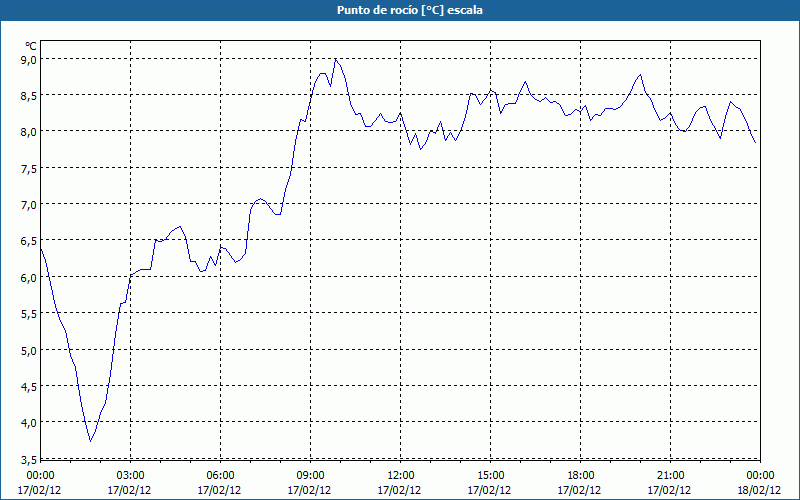800x500 pixels.
Task: Click the chart title 'Punto de rocío [°C] escala'
Action: point(410,10)
